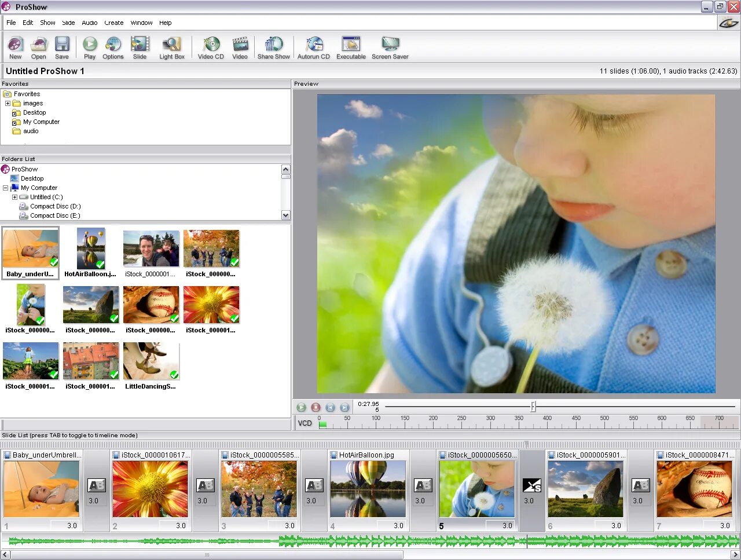Open the Show menu
The height and width of the screenshot is (560, 741).
[47, 23]
